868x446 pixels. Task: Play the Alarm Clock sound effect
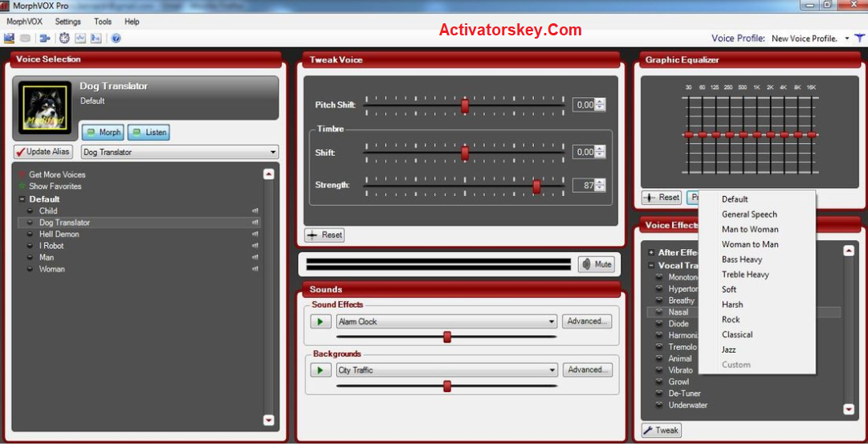point(320,321)
